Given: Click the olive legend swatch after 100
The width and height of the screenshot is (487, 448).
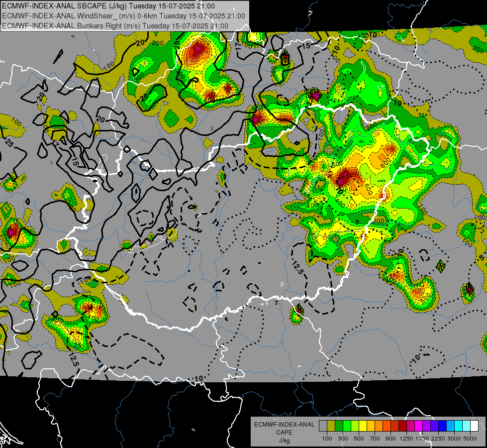Looking at the screenshot, I should coord(331,426).
